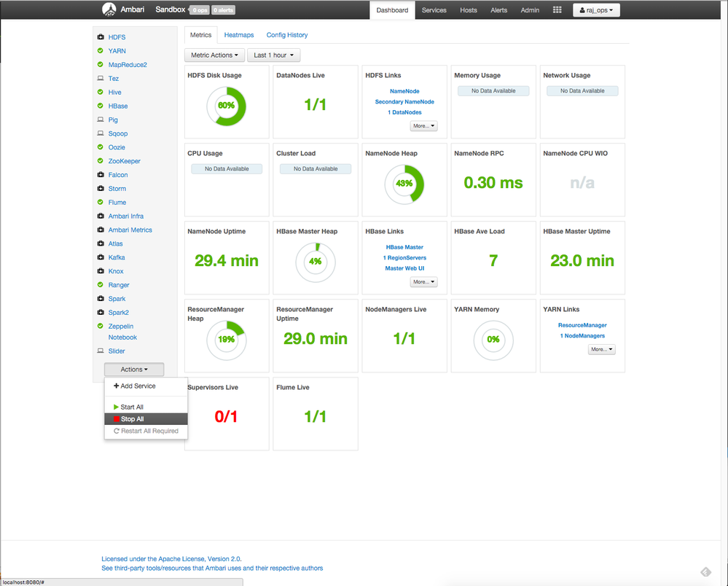Click the 0 alerts badge
The width and height of the screenshot is (728, 586).
coord(224,10)
